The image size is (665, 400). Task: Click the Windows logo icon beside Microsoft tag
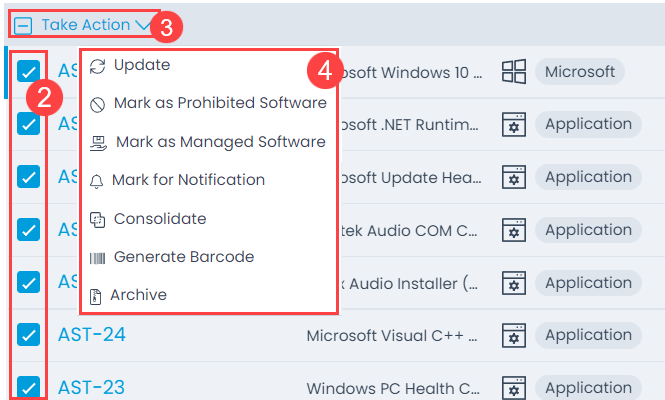point(513,72)
